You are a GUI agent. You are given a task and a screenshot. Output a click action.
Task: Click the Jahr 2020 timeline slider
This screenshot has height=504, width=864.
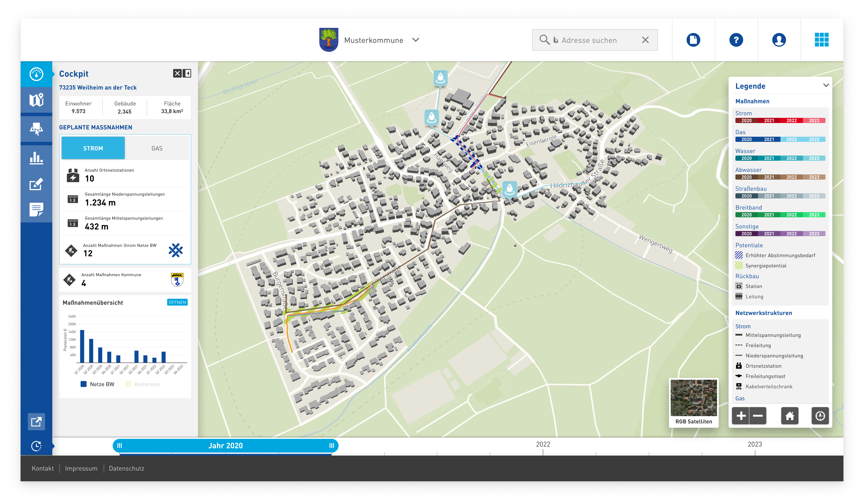coord(225,446)
